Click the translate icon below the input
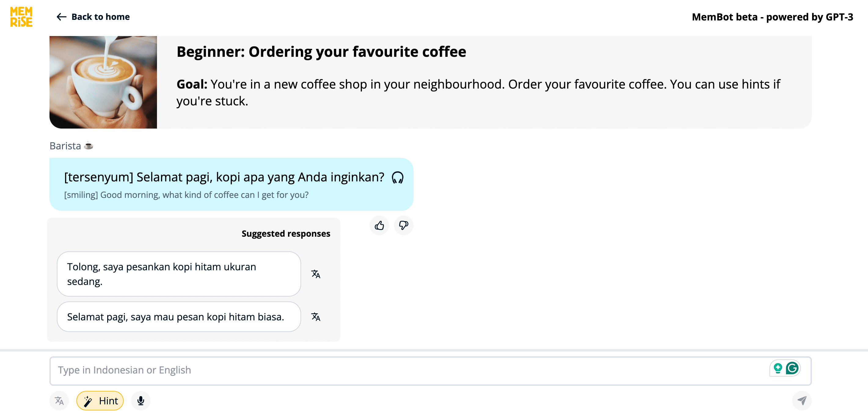 [59, 401]
